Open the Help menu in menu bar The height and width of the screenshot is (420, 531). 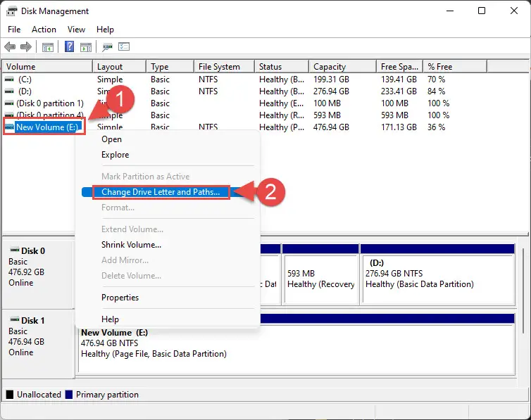pyautogui.click(x=105, y=30)
